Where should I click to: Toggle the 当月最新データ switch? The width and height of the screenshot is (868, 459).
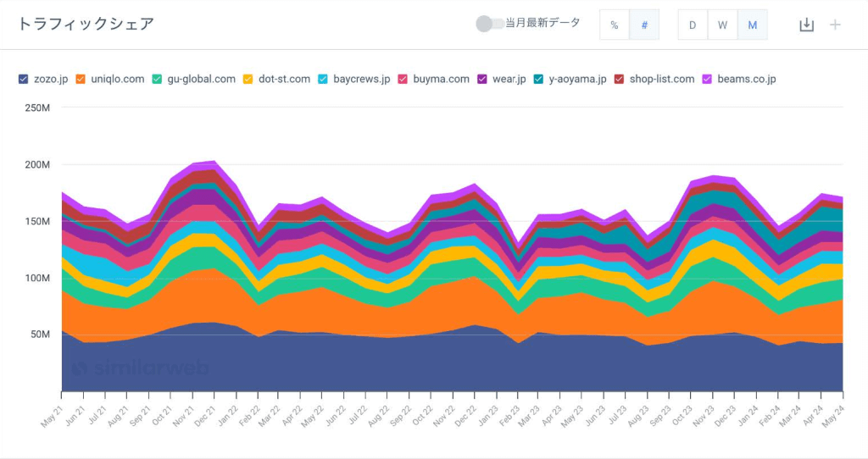click(x=489, y=24)
